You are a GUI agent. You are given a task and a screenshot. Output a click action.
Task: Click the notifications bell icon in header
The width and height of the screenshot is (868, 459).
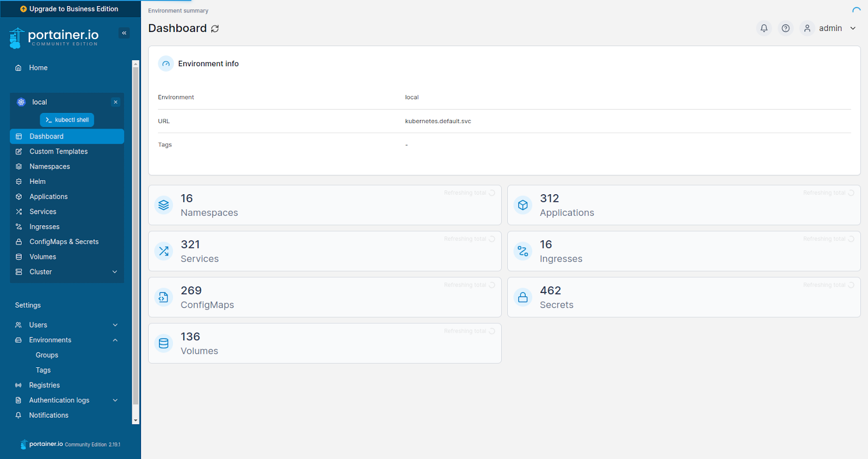[x=764, y=28]
